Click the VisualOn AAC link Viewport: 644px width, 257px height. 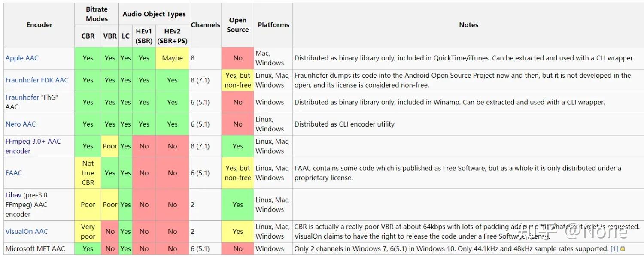pos(26,232)
